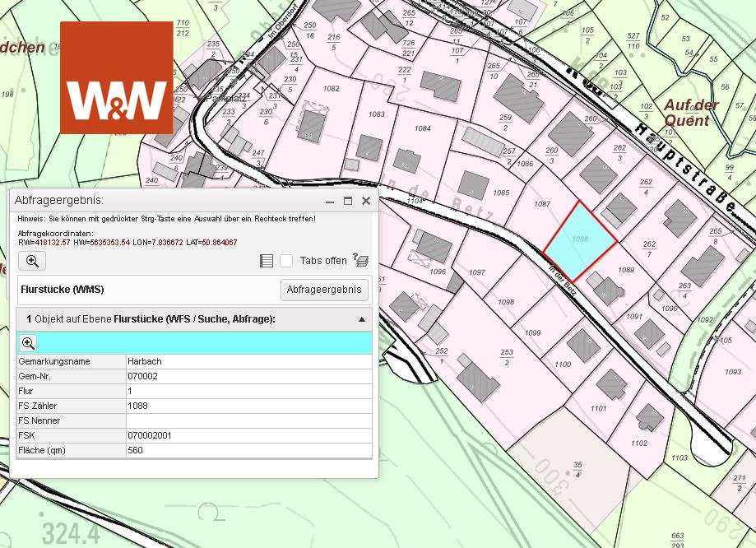Select the Abfrageergebnis title bar
756x548 pixels.
tap(165, 200)
